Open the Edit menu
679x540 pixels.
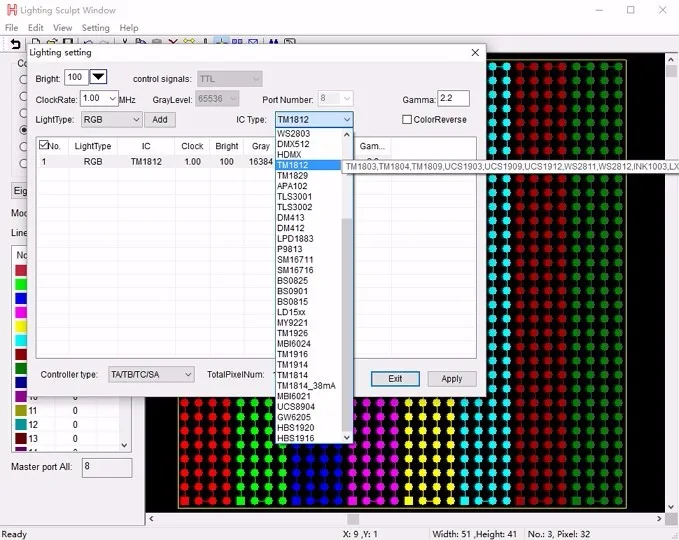[x=36, y=28]
